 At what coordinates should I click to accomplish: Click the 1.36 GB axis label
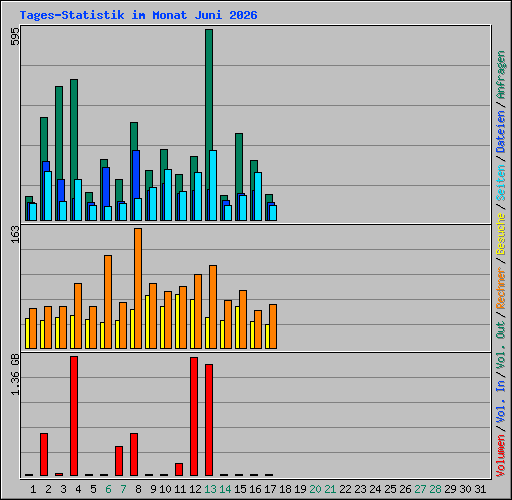15,374
